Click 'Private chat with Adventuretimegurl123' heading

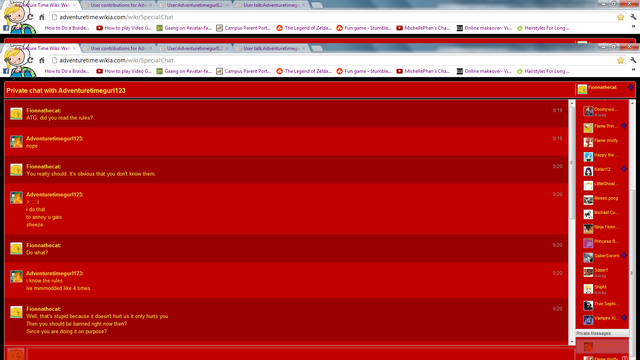[x=66, y=91]
